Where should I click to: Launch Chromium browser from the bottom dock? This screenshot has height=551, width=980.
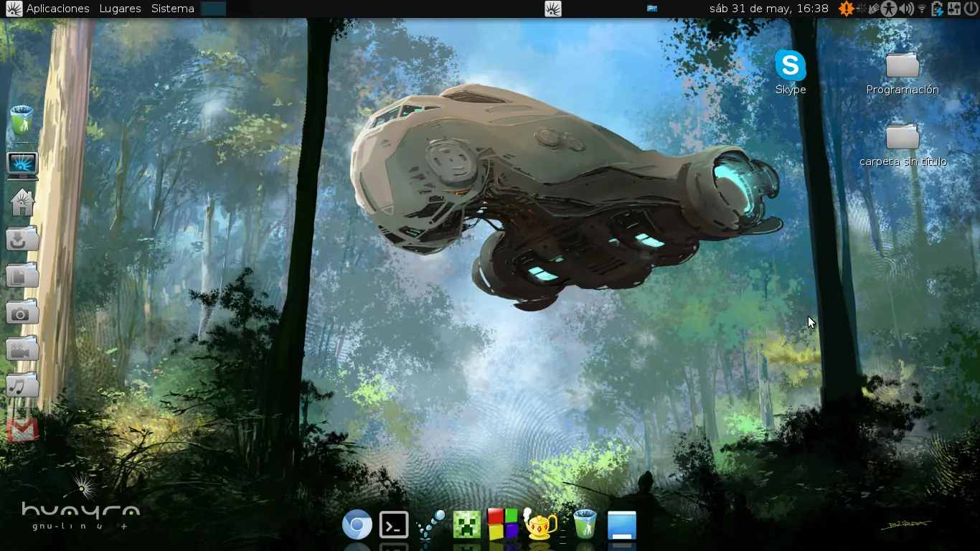357,525
